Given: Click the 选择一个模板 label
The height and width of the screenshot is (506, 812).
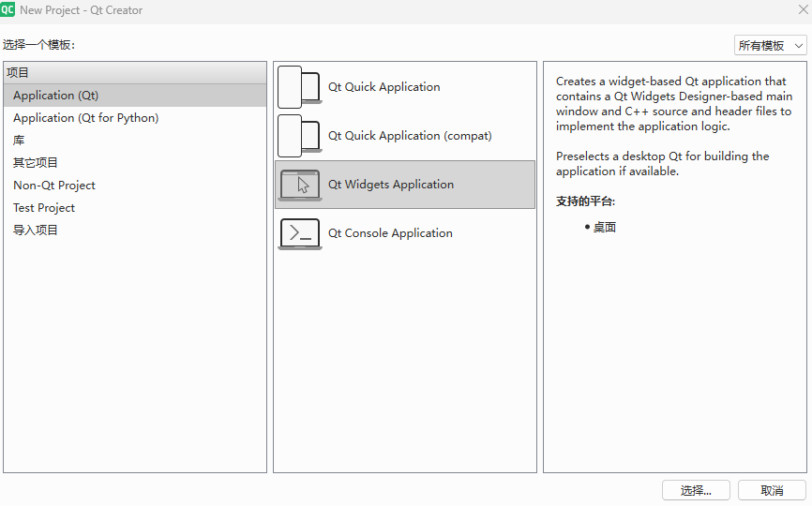Looking at the screenshot, I should click(38, 45).
